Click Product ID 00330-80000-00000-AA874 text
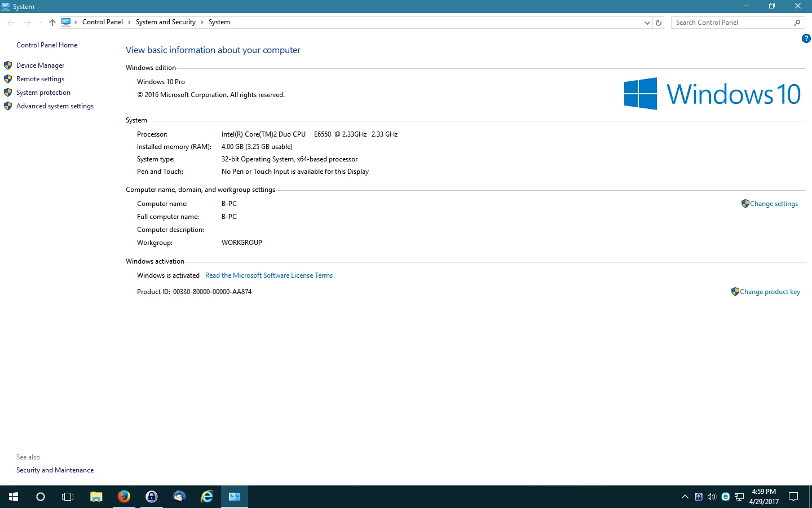The height and width of the screenshot is (508, 812). click(x=194, y=292)
